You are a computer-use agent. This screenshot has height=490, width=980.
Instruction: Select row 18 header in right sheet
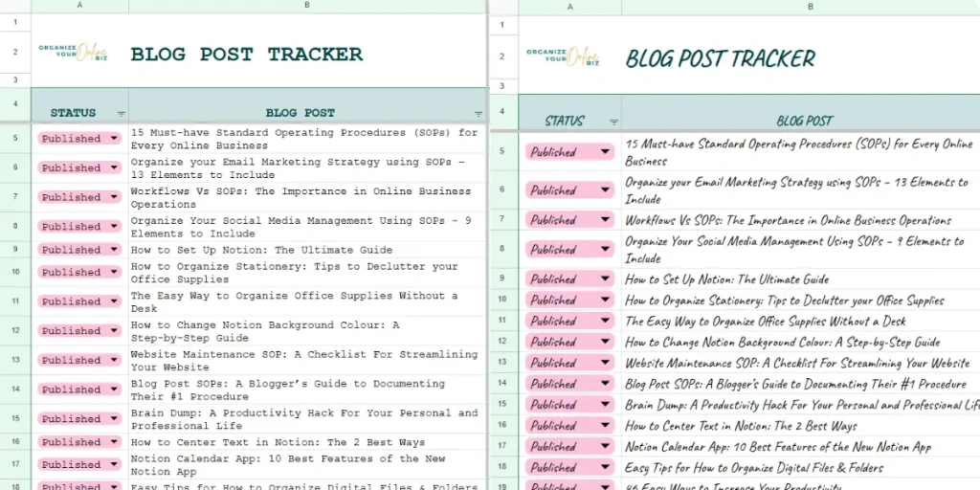tap(501, 467)
